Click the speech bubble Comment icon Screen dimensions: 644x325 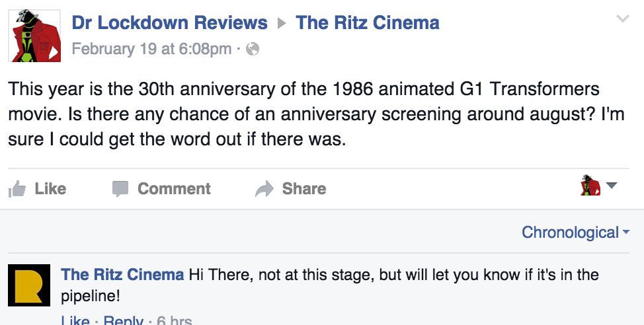[120, 190]
